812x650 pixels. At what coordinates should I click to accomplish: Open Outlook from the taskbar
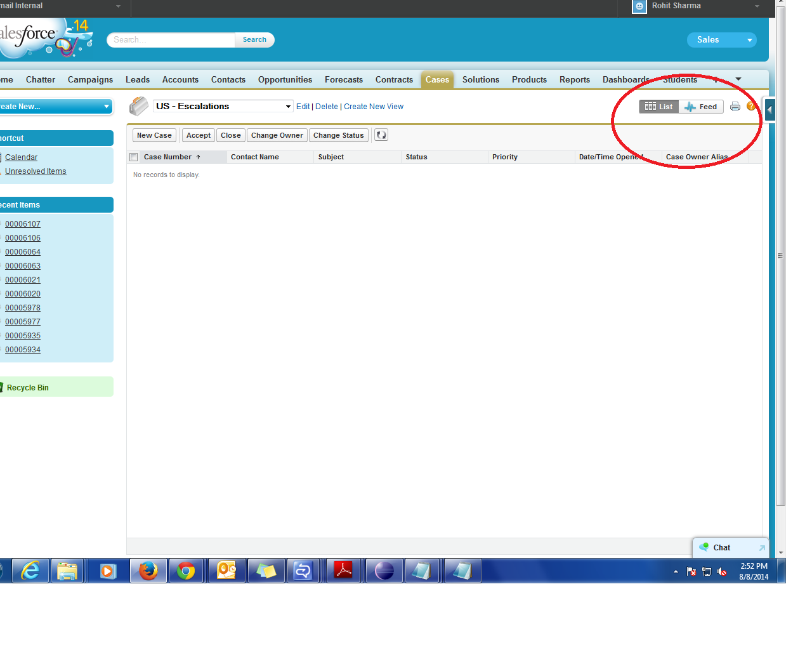(226, 571)
